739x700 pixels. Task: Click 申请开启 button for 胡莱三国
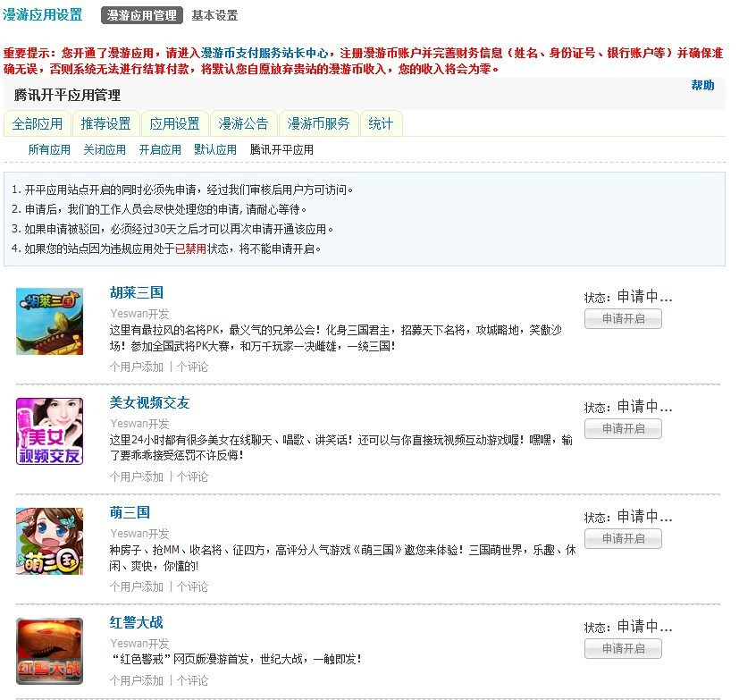(623, 318)
